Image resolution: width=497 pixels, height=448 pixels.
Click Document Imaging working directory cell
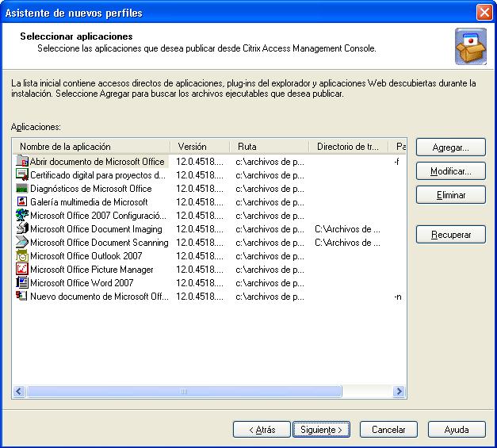point(348,229)
